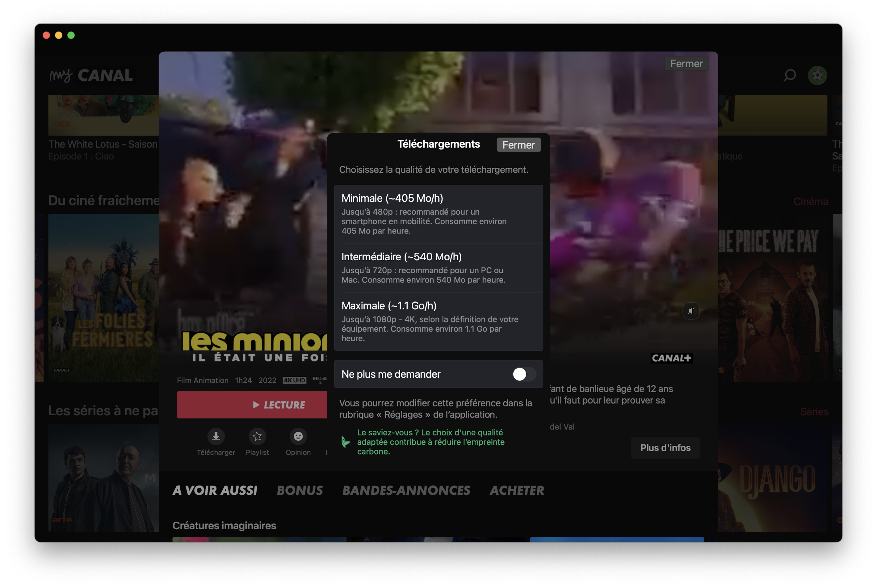Click the CANAL+ channel logo

(671, 358)
